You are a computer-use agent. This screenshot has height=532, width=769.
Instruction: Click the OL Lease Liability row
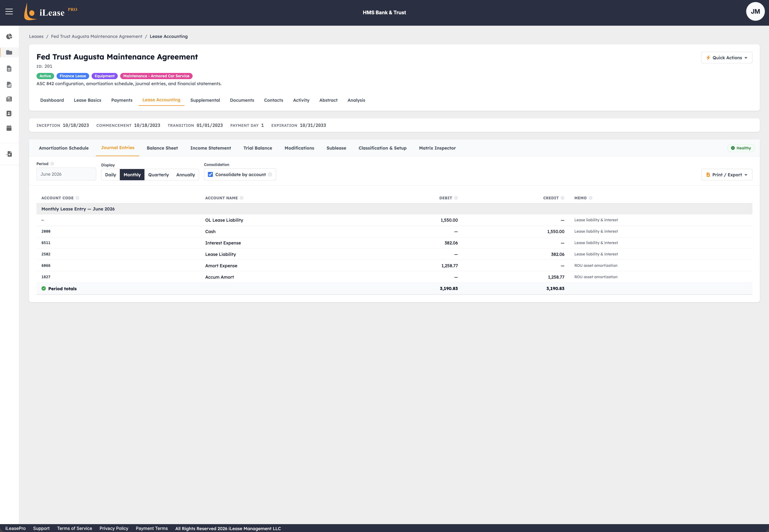click(x=394, y=220)
